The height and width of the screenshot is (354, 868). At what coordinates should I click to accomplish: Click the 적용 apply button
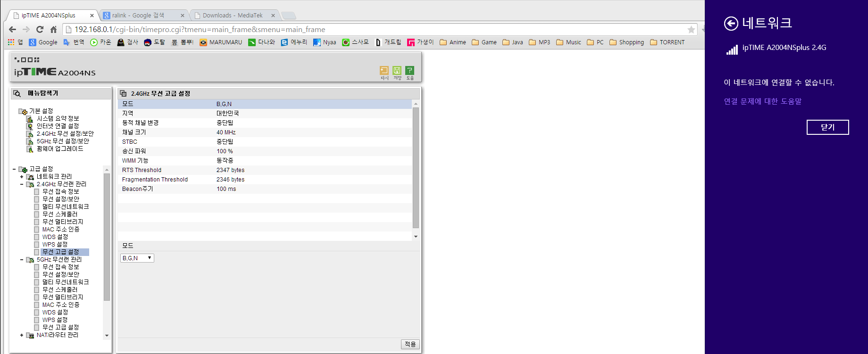click(410, 345)
